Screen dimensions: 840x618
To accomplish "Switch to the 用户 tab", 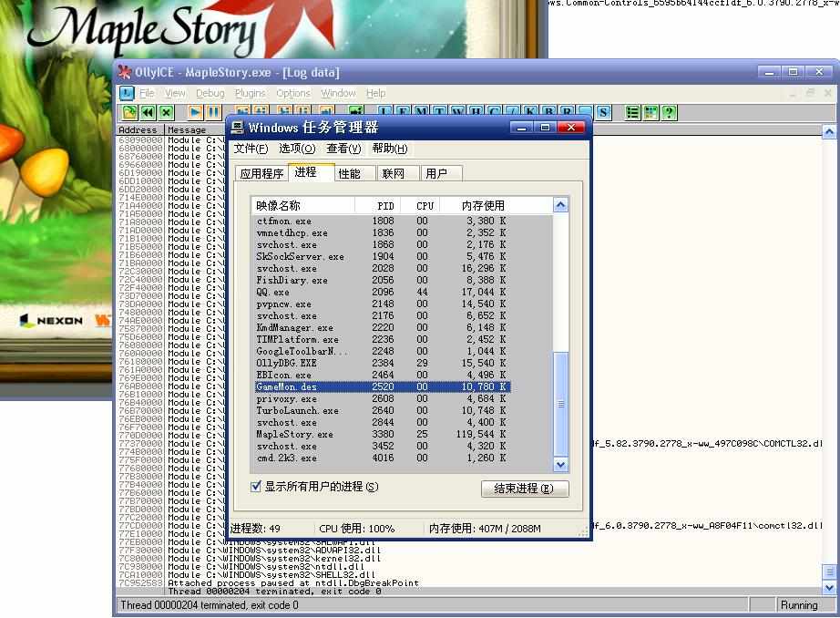I will tap(441, 173).
